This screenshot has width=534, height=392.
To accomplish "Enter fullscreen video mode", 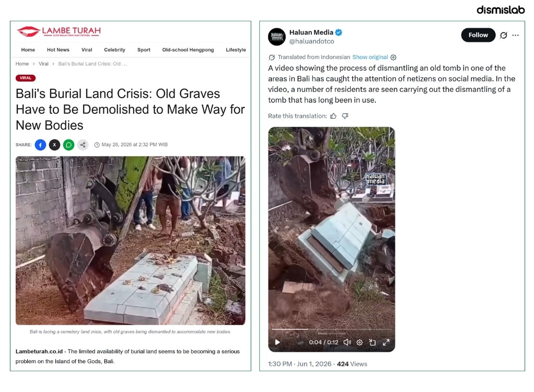I will pos(386,342).
